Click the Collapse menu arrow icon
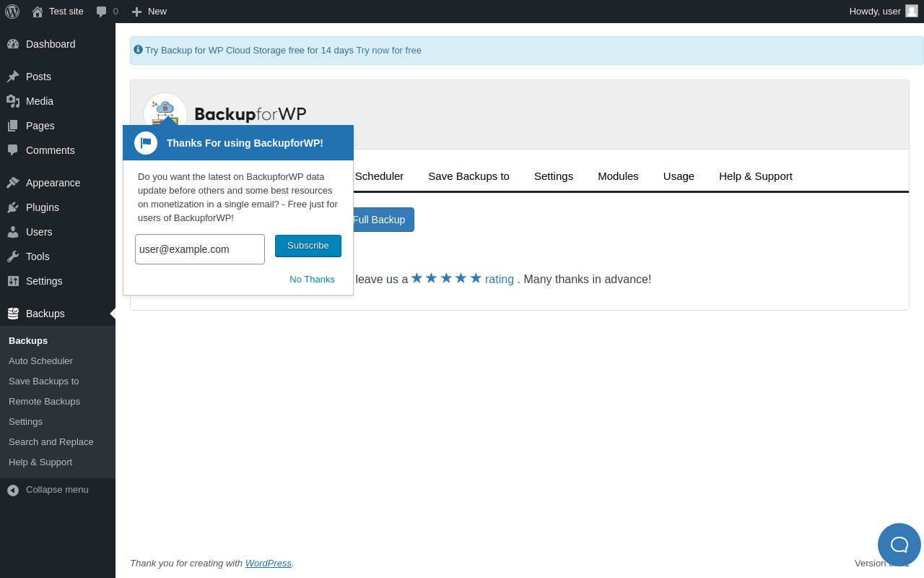 point(13,490)
